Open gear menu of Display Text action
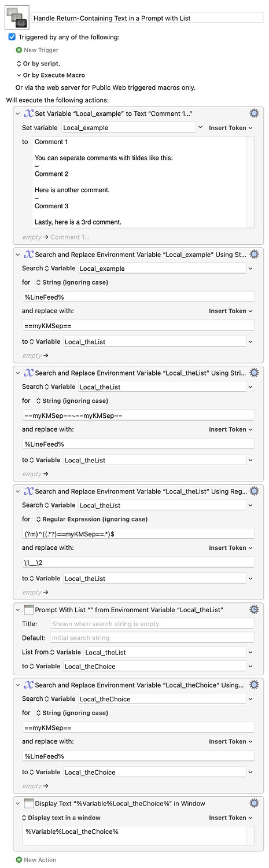This screenshot has width=269, height=868. click(253, 803)
